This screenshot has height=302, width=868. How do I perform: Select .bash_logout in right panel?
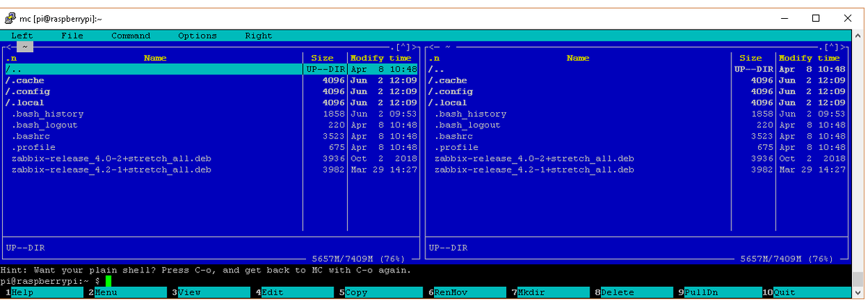637,125
